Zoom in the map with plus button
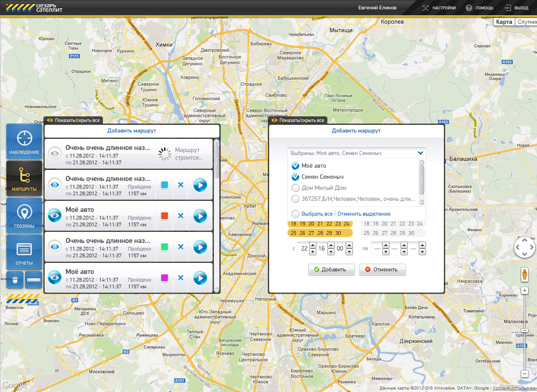537x392 pixels. point(525,291)
